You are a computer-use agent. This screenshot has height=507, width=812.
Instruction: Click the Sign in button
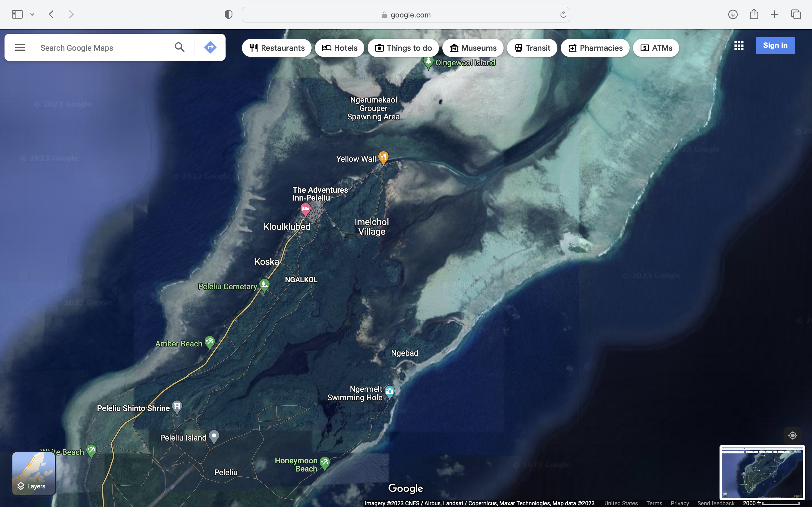(775, 46)
